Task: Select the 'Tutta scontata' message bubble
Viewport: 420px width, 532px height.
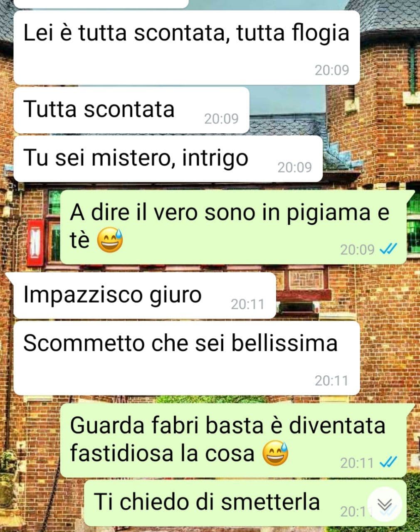Action: click(131, 110)
